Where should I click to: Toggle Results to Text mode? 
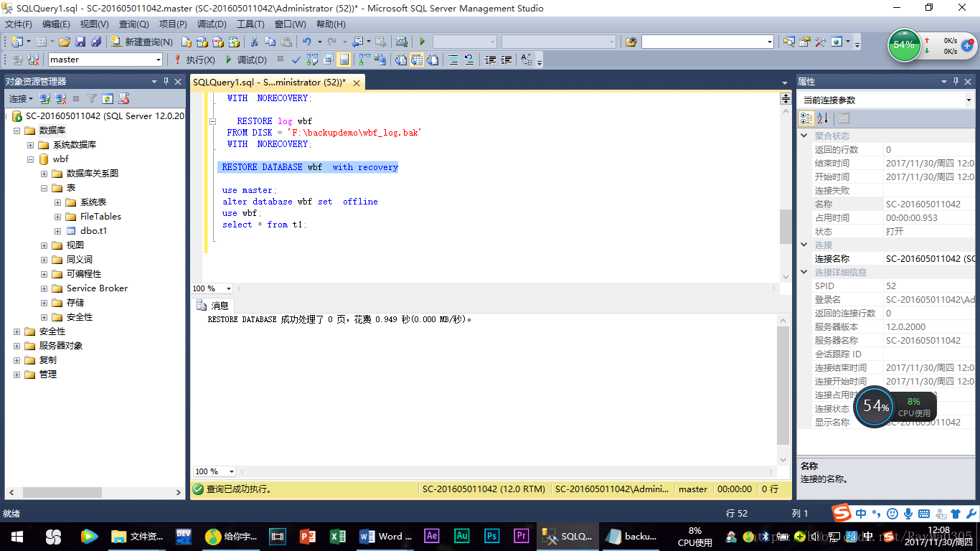[400, 60]
